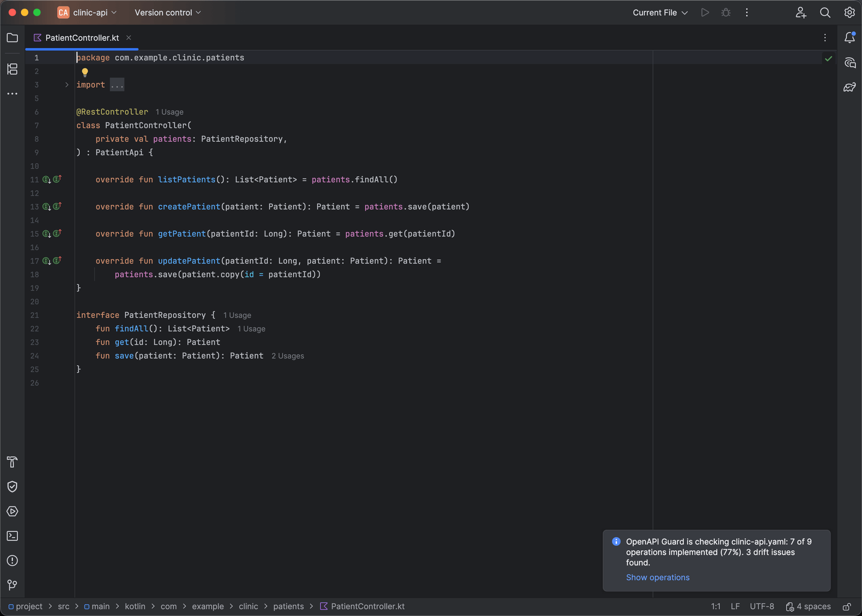Open the Terminal tool window
This screenshot has width=862, height=616.
12,536
